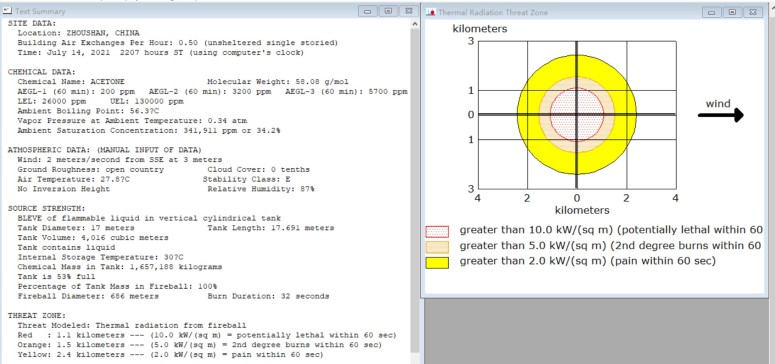Click 'Burn Duration: 32 seconds' text

268,296
